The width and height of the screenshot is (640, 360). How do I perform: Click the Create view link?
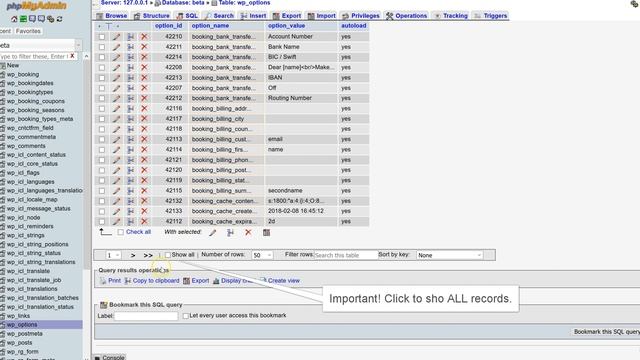tap(280, 281)
